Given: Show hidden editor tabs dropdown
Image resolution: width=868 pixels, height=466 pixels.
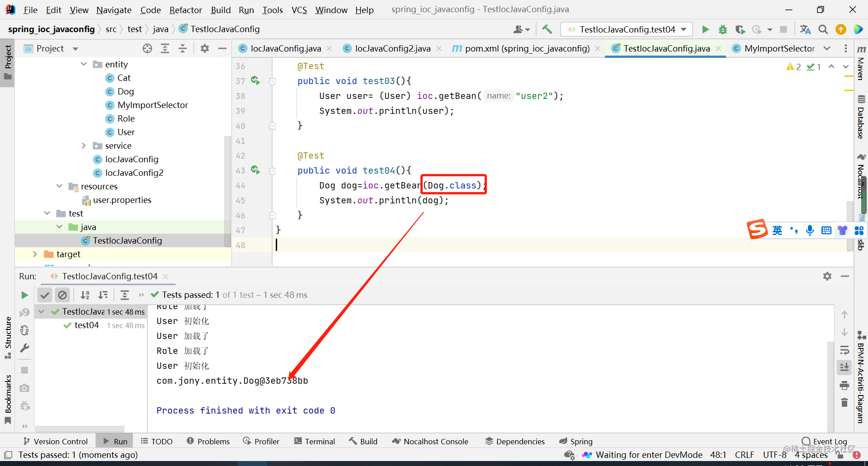Looking at the screenshot, I should (827, 48).
